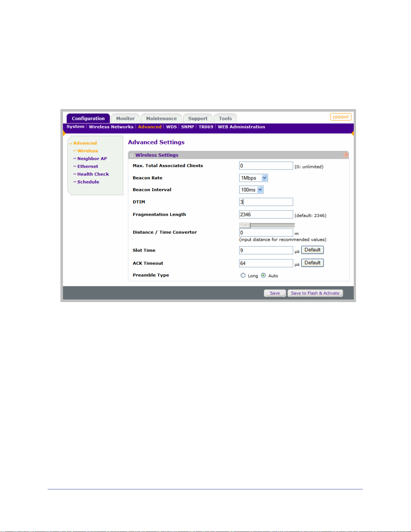The image size is (411, 532).
Task: Reset Slot Time with its Default button
Action: pos(312,250)
